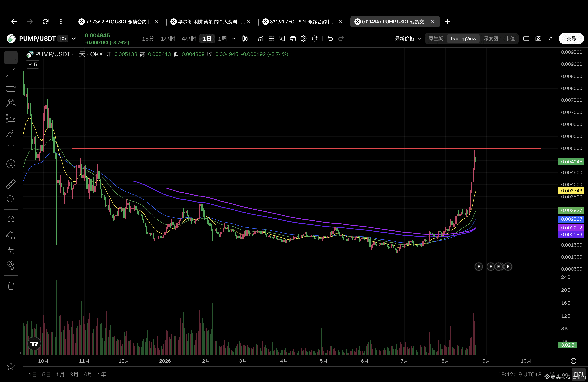Expand more timeframe options chevron
Screen dimensions: 588x382
tap(234, 39)
